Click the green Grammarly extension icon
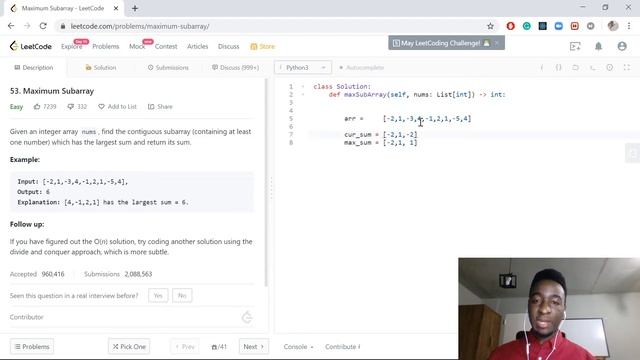This screenshot has height=360, width=640. click(527, 26)
